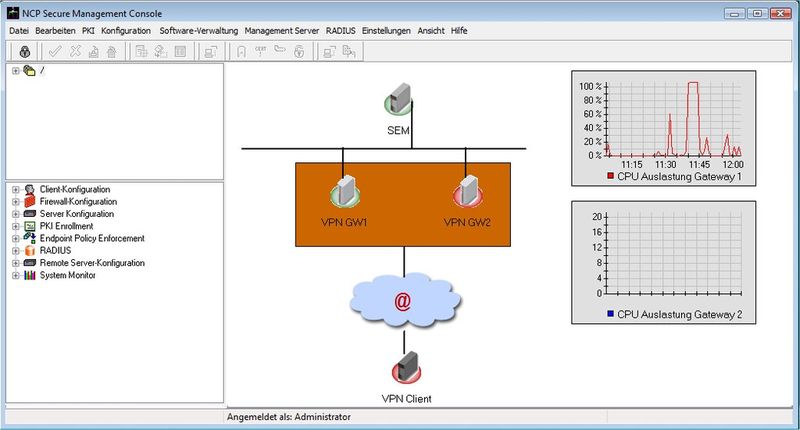Viewport: 800px width, 430px height.
Task: Click the PKI Enrollment tree icon
Action: [30, 226]
